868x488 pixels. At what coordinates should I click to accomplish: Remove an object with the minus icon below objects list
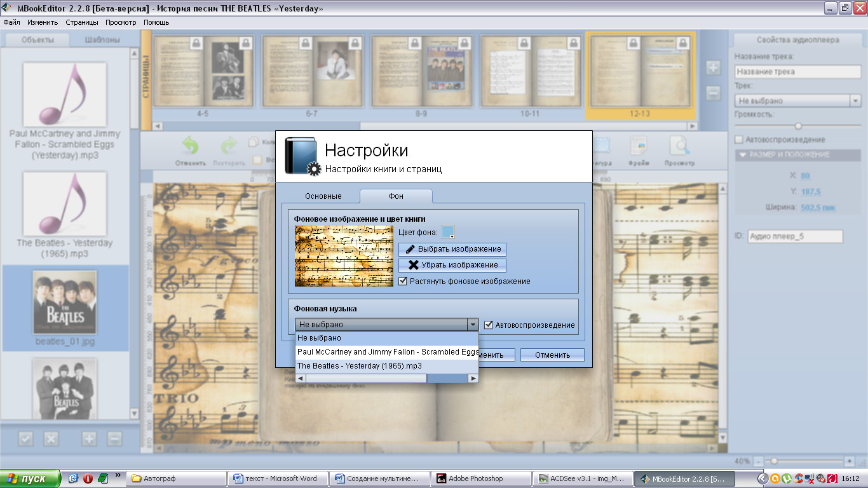tap(114, 438)
